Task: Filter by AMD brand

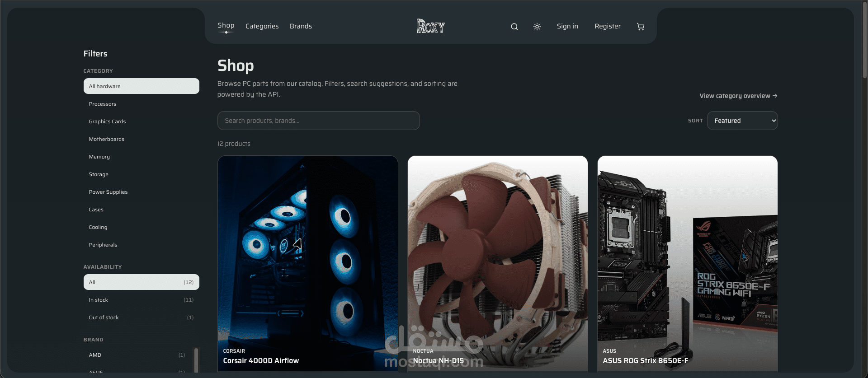Action: pos(137,355)
